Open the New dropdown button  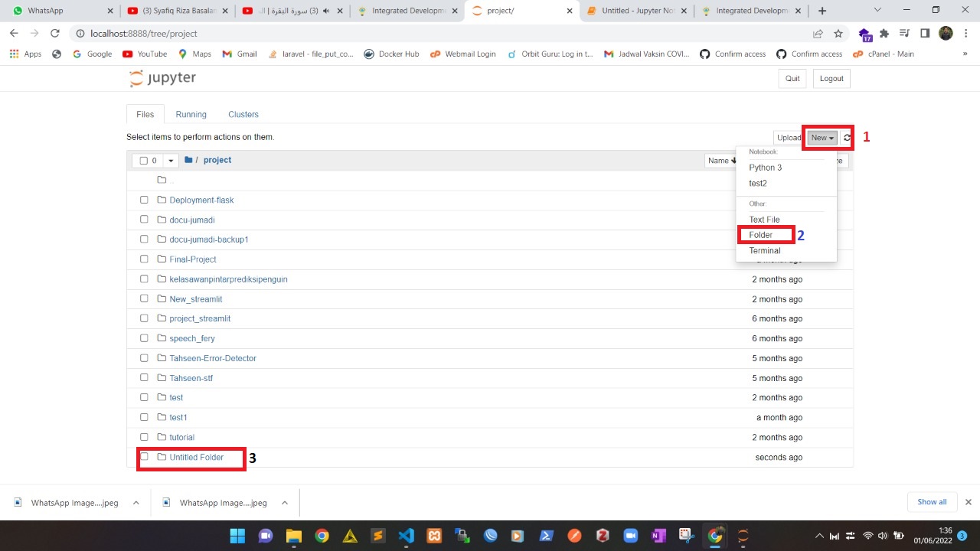tap(823, 138)
